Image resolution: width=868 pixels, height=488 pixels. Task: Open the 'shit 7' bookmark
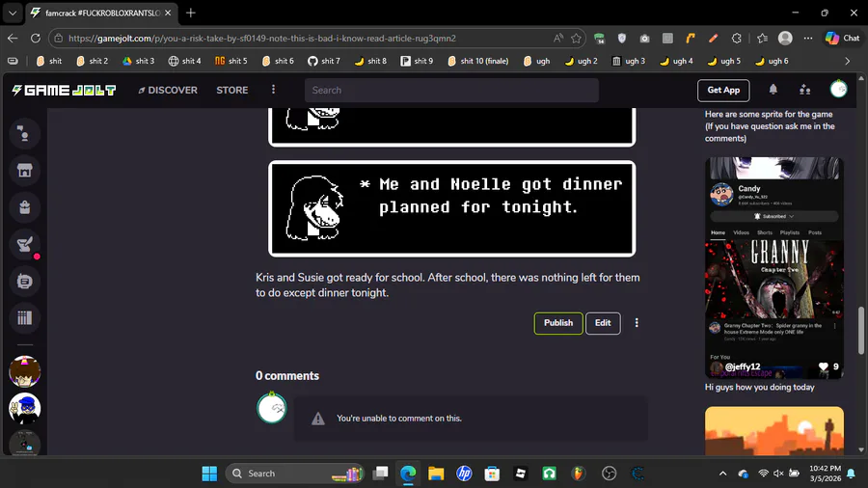click(x=324, y=61)
